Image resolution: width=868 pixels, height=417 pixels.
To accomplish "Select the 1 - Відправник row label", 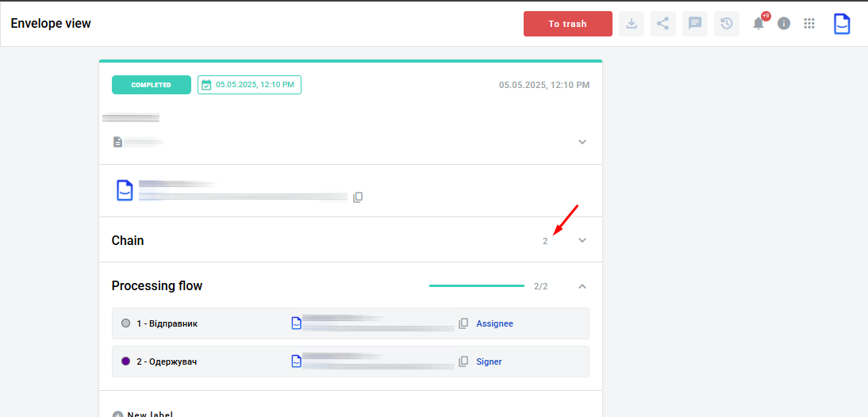I will 167,323.
